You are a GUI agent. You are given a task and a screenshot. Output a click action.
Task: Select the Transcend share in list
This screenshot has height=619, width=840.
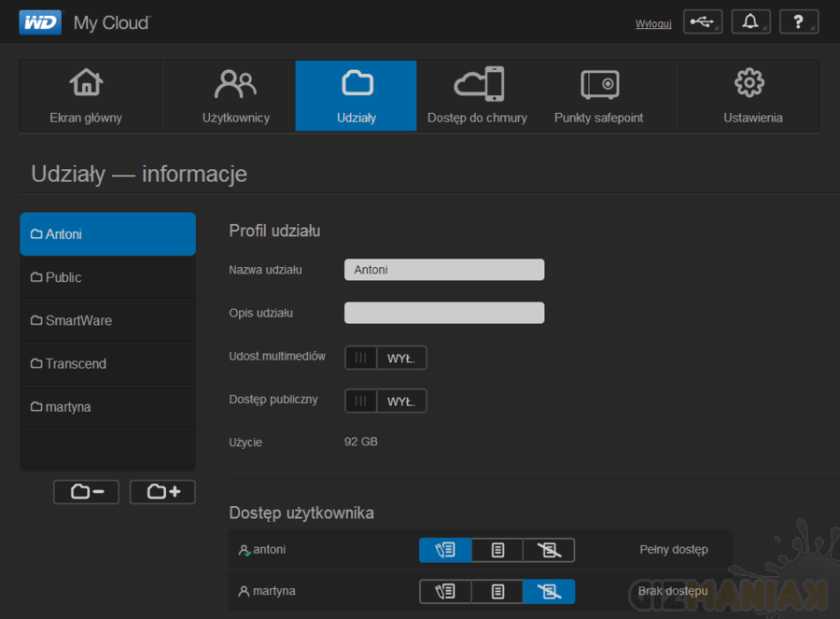[x=107, y=363]
